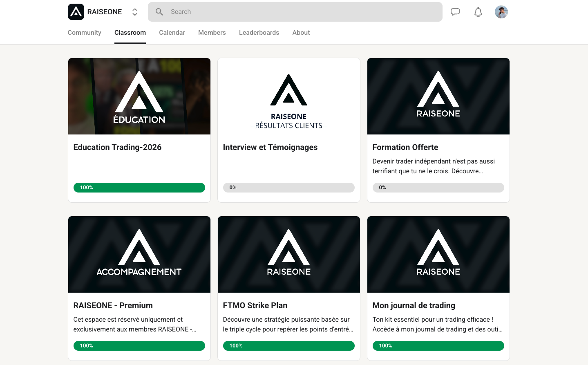Click description 'Devenir trader indépendant n'est pas aussi'
588x365 pixels.
point(434,161)
